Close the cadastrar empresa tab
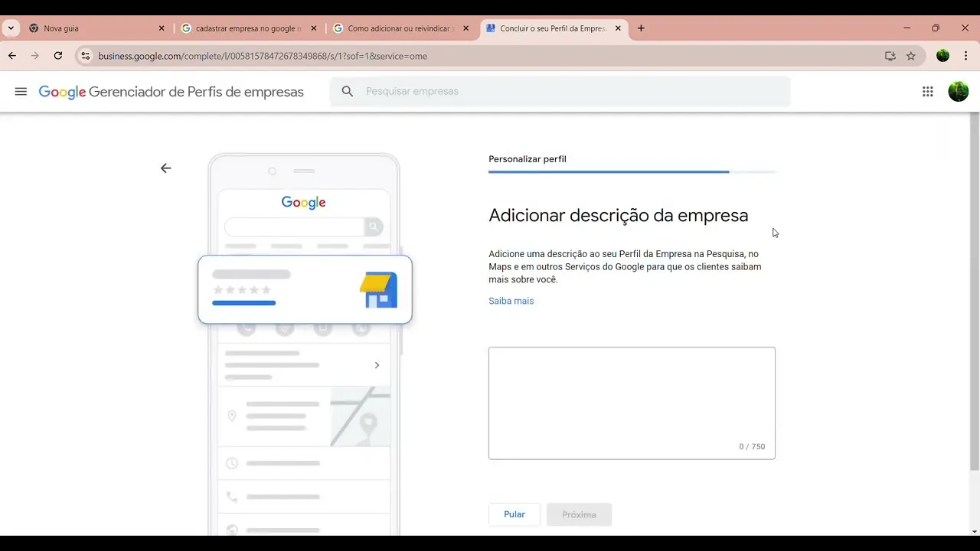This screenshot has height=551, width=980. pos(313,28)
